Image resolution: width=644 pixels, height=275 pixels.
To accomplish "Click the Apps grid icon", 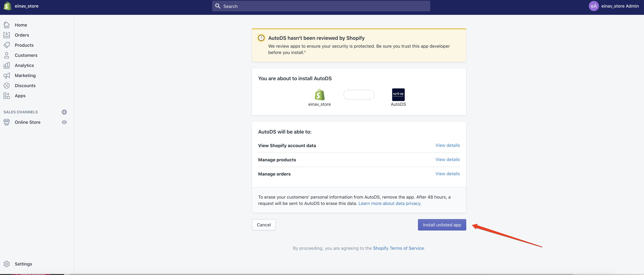I will pos(7,96).
